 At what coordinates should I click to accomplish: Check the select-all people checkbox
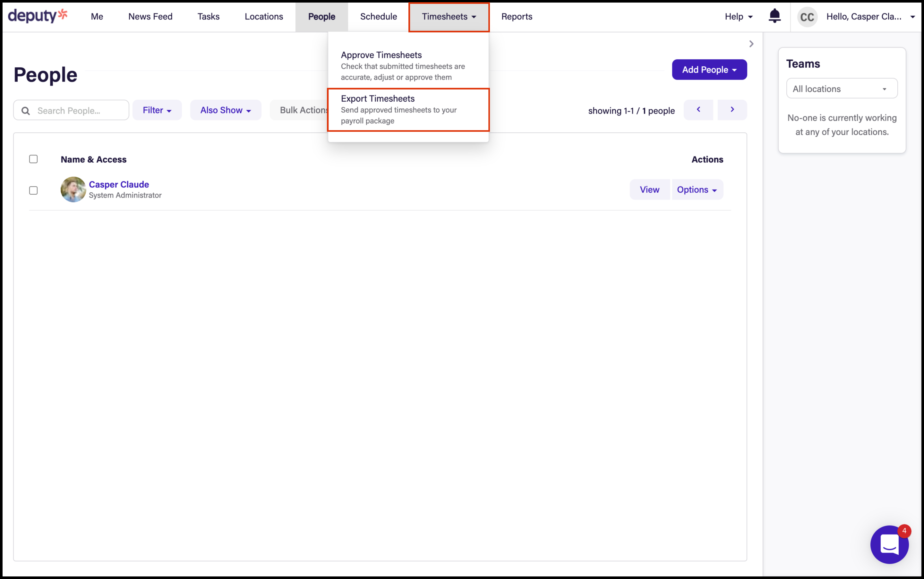coord(33,159)
